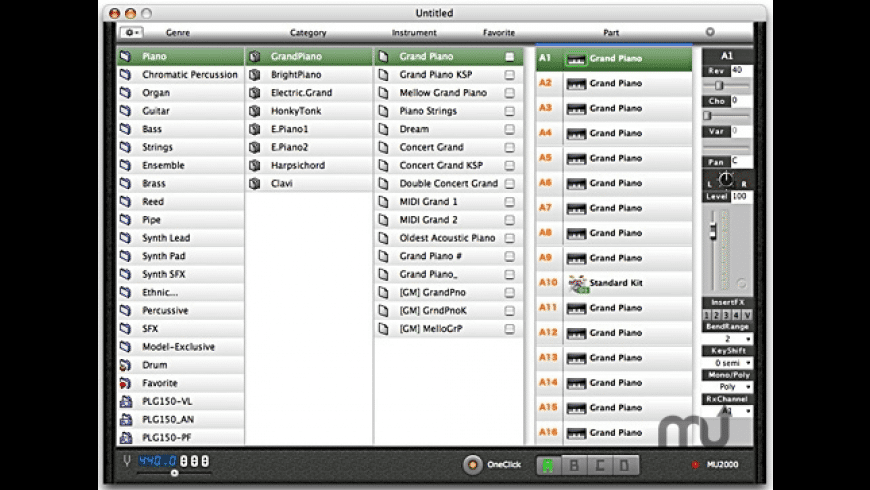The width and height of the screenshot is (870, 490).
Task: Toggle favorite checkbox for Oldest Acoustic Piano
Action: [x=509, y=238]
